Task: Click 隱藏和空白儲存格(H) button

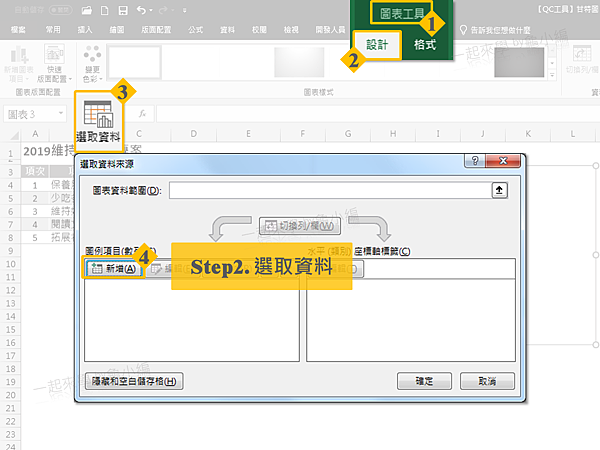Action: [x=134, y=381]
